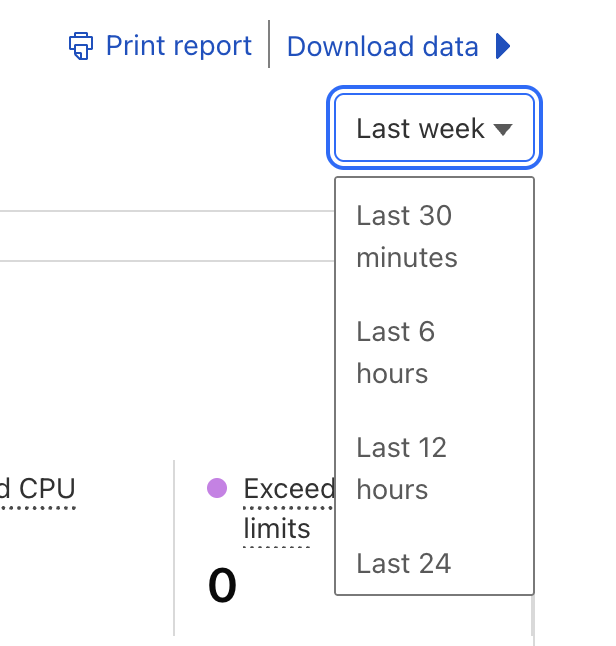Click the arrow icon after Download data
This screenshot has height=646, width=616.
pyautogui.click(x=503, y=46)
